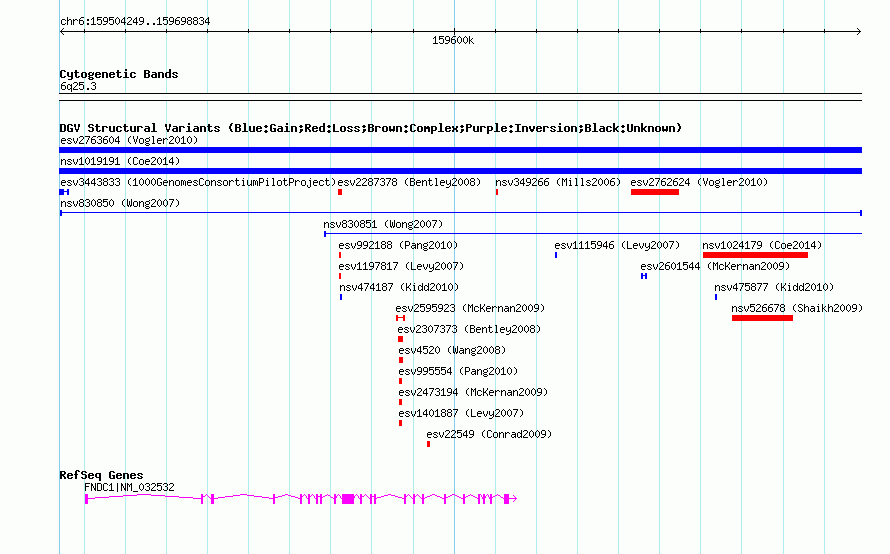Image resolution: width=890 pixels, height=554 pixels.
Task: Open esv2307373 (Bentley2008) variant label
Action: point(469,329)
